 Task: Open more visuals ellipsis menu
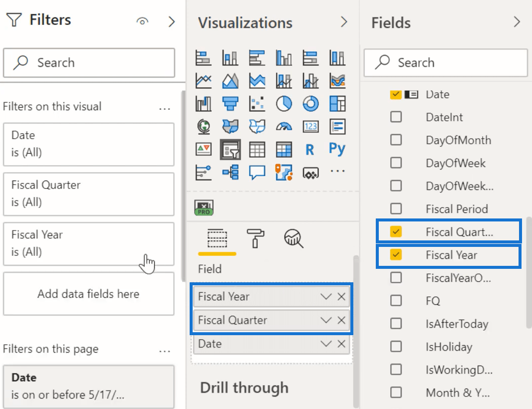pyautogui.click(x=337, y=171)
